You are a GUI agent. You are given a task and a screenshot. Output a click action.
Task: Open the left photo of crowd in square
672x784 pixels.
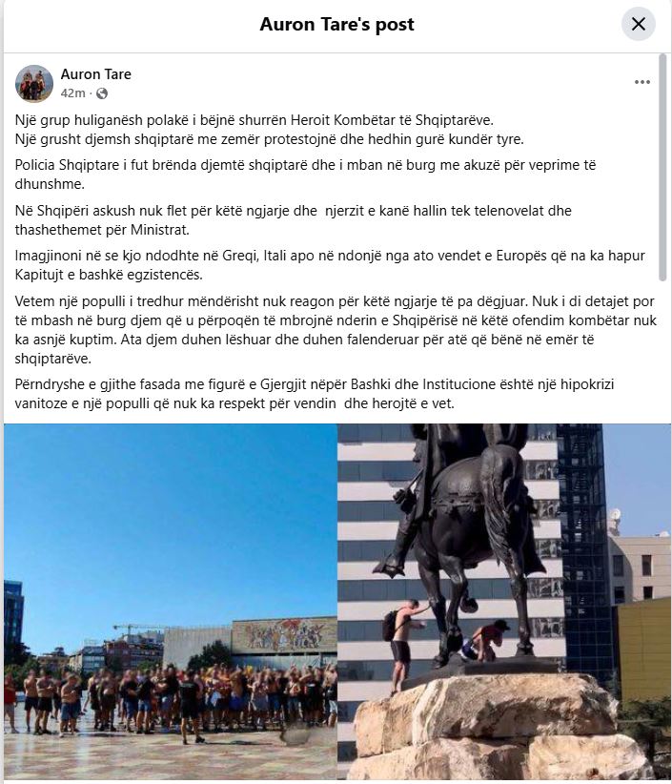pyautogui.click(x=171, y=602)
